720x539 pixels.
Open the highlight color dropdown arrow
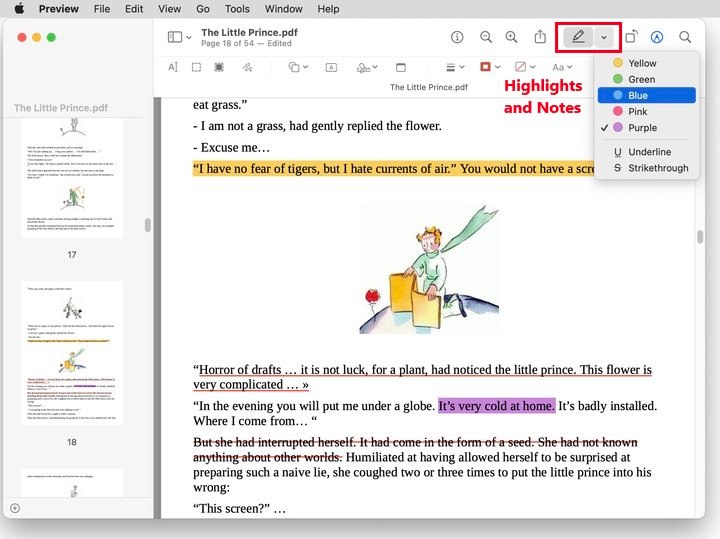click(x=604, y=37)
